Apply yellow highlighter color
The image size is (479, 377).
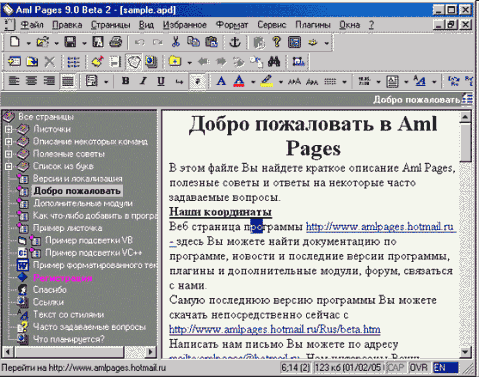click(x=267, y=81)
